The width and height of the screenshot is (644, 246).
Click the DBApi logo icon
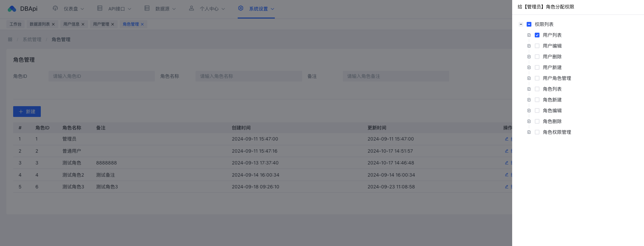(x=12, y=9)
